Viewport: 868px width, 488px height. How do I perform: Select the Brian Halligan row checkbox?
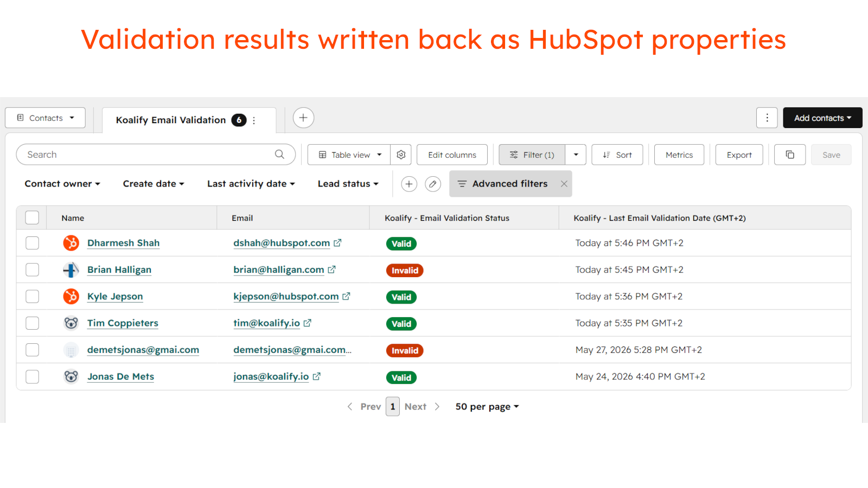tap(33, 269)
